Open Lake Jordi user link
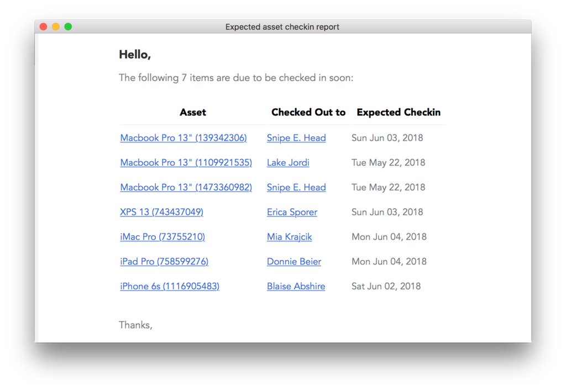The image size is (566, 392). pos(288,163)
